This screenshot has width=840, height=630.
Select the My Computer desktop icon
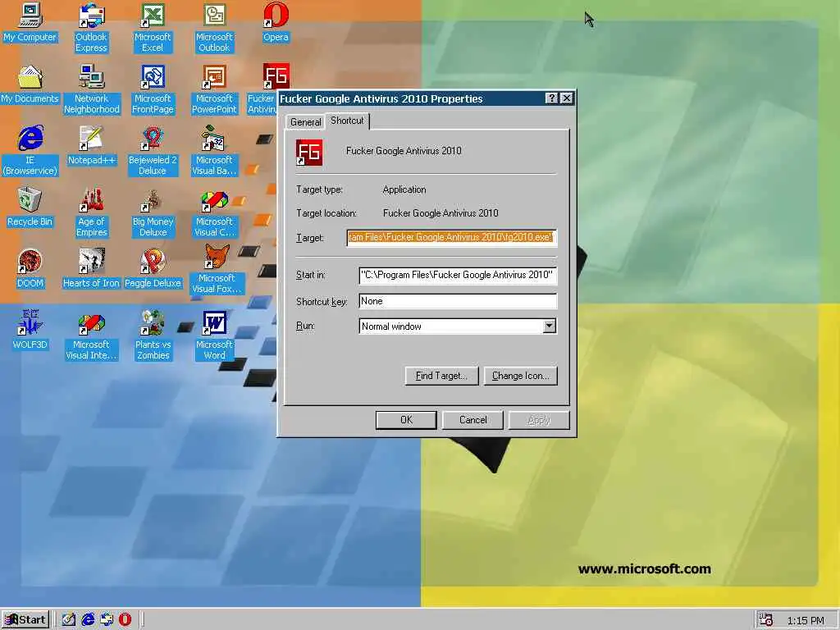(x=30, y=22)
